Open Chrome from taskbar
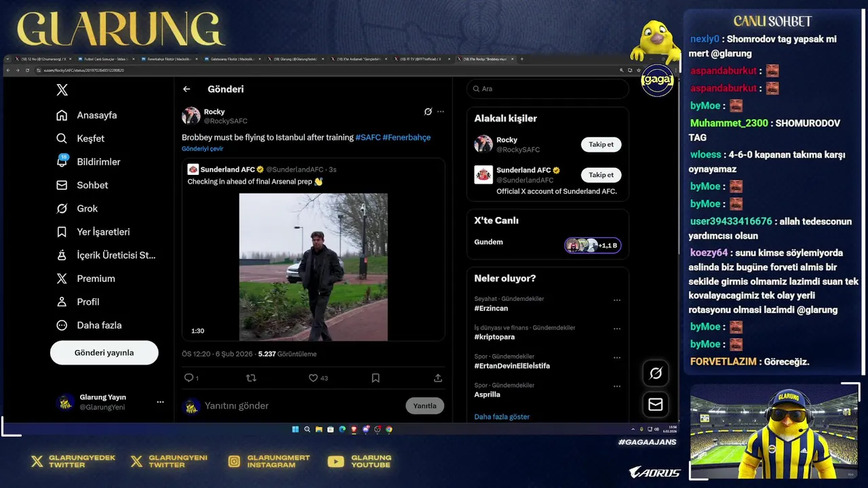 click(x=389, y=429)
